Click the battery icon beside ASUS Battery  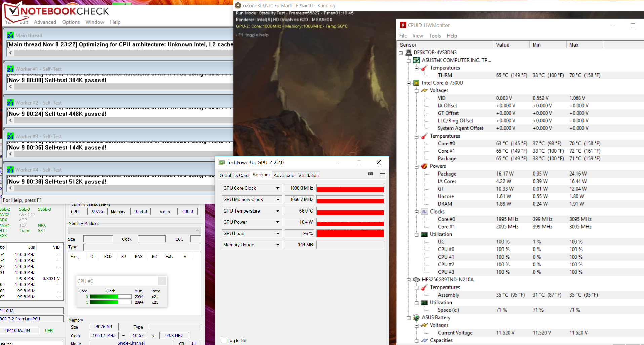416,318
